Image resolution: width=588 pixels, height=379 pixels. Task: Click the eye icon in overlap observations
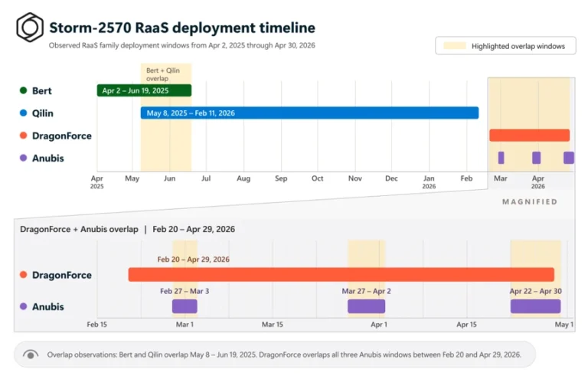[x=31, y=354]
